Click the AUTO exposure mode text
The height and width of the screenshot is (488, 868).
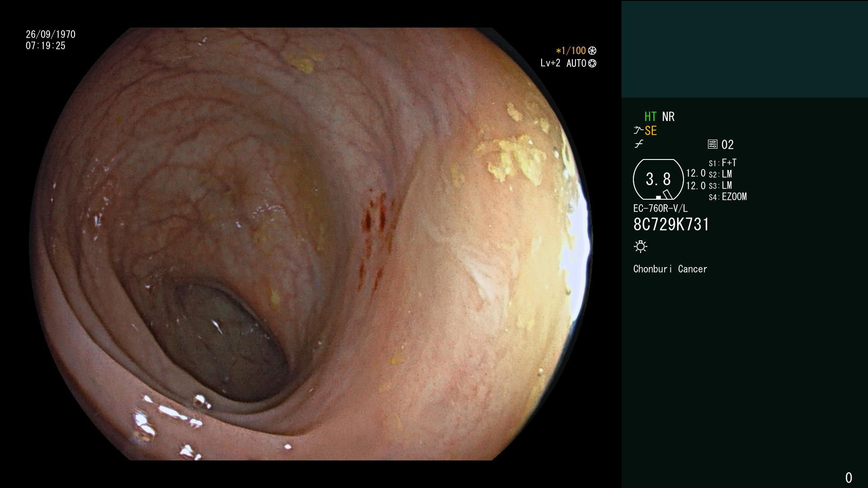click(x=576, y=63)
